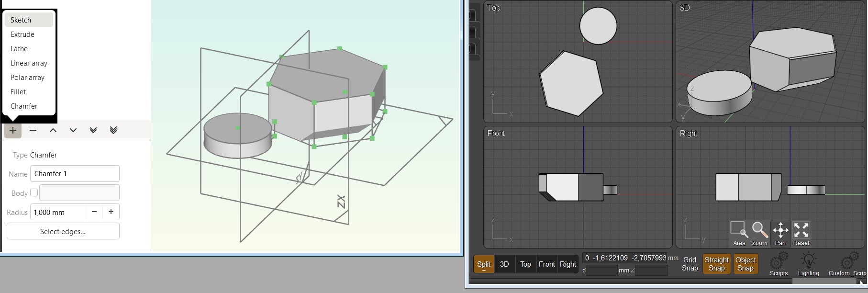Image resolution: width=868 pixels, height=293 pixels.
Task: Click the triple down chevron icon
Action: 113,130
